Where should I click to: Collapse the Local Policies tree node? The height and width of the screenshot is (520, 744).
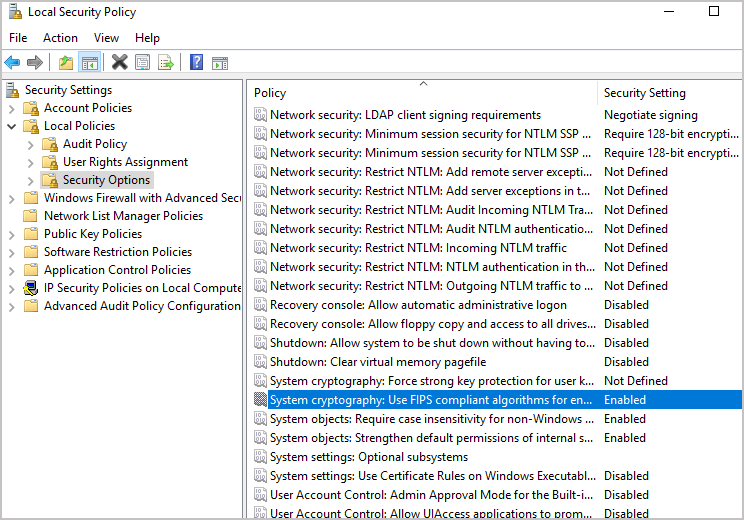[x=12, y=126]
